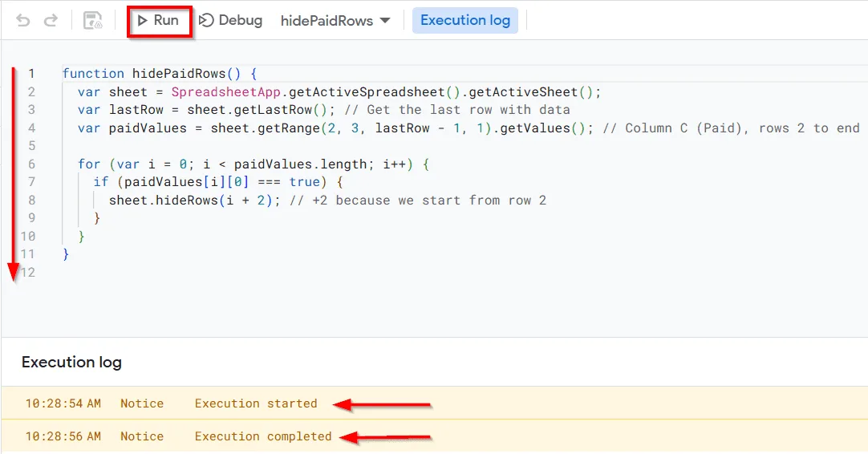Click 'Notice' label in Execution started row
This screenshot has width=868, height=454.
pyautogui.click(x=142, y=403)
